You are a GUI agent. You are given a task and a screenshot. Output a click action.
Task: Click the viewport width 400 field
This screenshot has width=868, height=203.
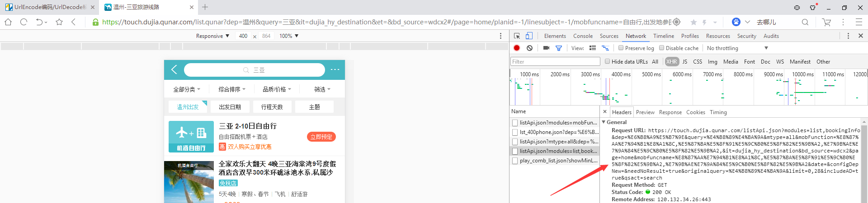pos(243,36)
